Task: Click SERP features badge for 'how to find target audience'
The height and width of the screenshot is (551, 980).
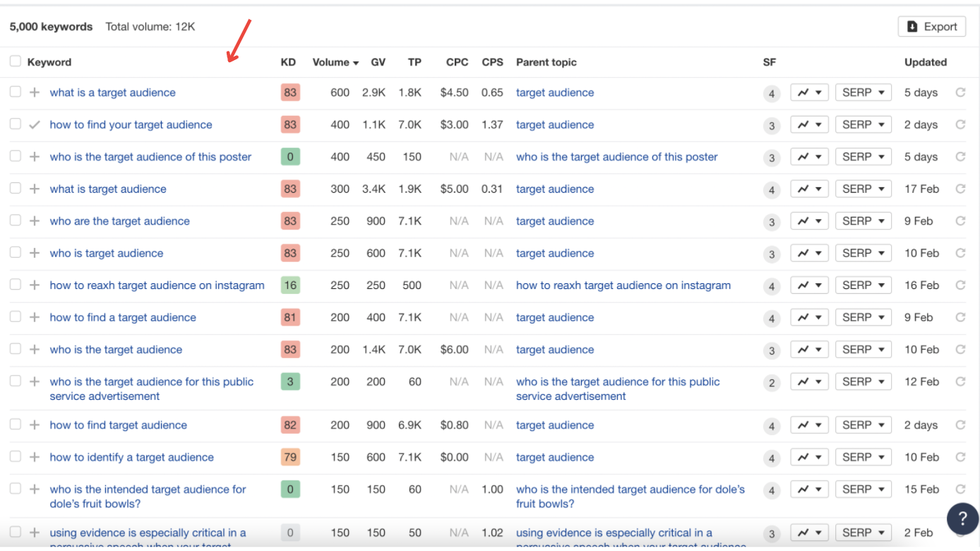Action: (772, 426)
